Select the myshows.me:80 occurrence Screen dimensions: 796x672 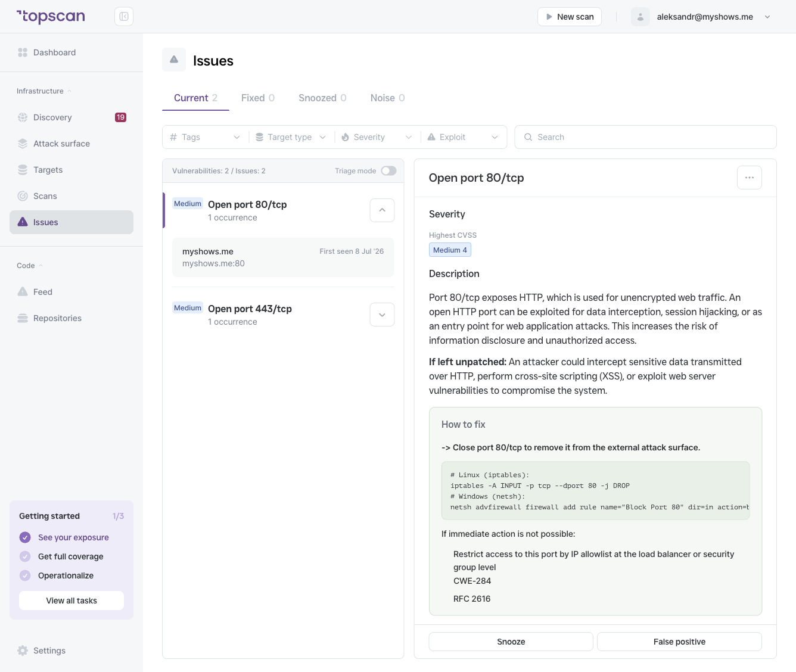[x=283, y=257]
